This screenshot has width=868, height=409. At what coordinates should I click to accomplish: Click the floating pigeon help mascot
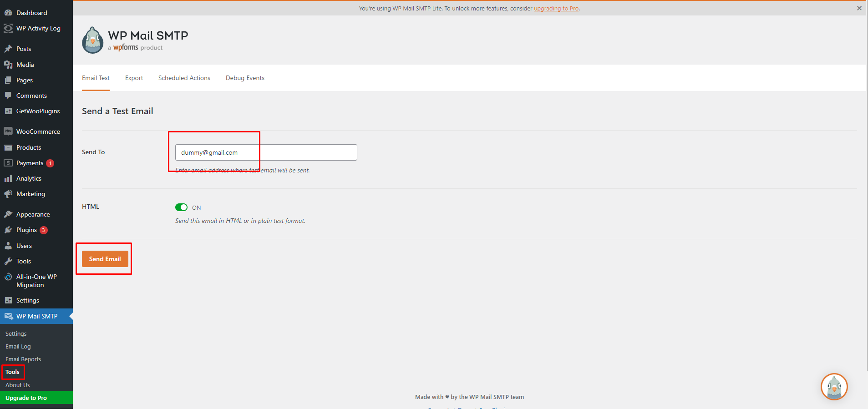click(x=834, y=387)
